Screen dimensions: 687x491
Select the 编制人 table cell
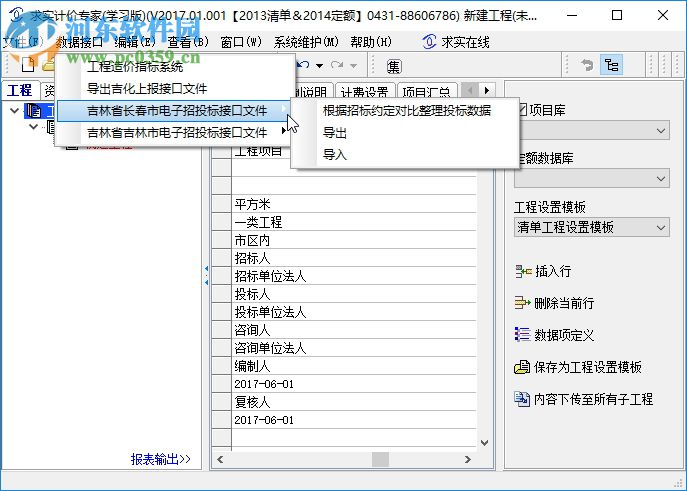pyautogui.click(x=354, y=366)
